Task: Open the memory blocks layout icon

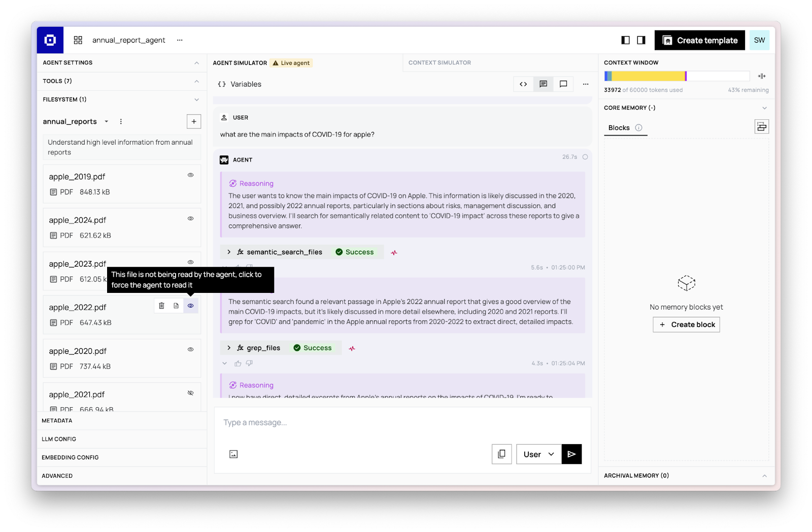Action: tap(762, 127)
